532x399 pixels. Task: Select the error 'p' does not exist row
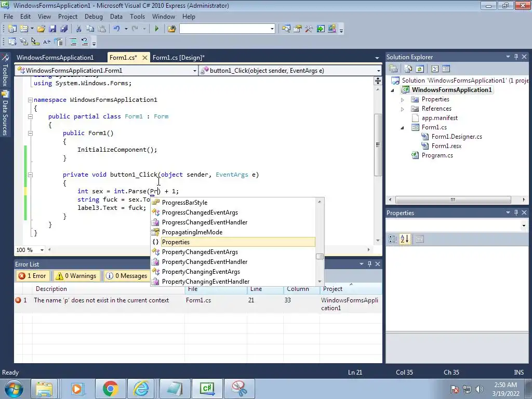point(198,303)
